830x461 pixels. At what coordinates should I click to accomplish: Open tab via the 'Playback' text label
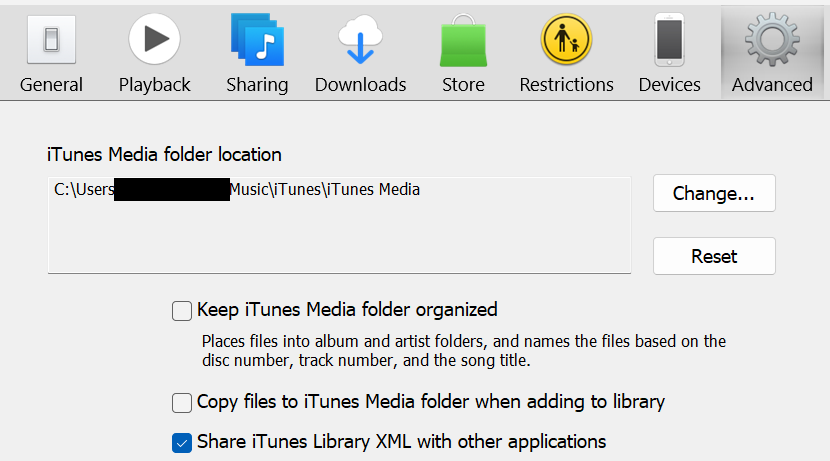(154, 85)
